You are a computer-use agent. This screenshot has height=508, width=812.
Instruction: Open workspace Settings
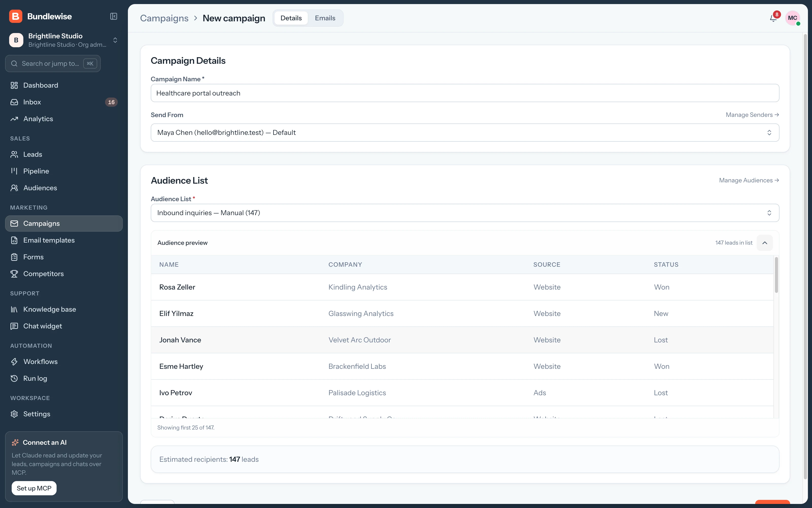coord(64,414)
